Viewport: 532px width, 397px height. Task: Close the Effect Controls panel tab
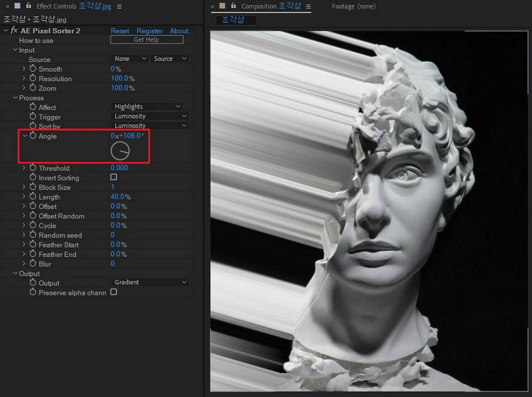(7, 6)
